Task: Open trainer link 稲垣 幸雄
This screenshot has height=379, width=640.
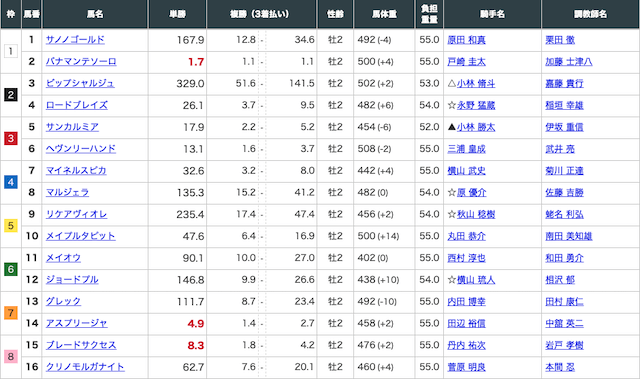Action: [564, 105]
